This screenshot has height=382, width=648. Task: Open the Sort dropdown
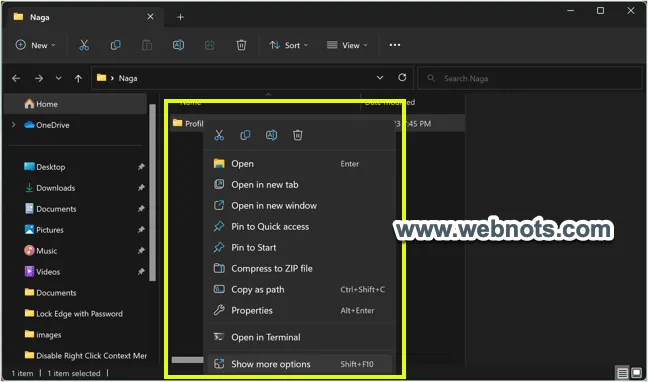(x=289, y=45)
